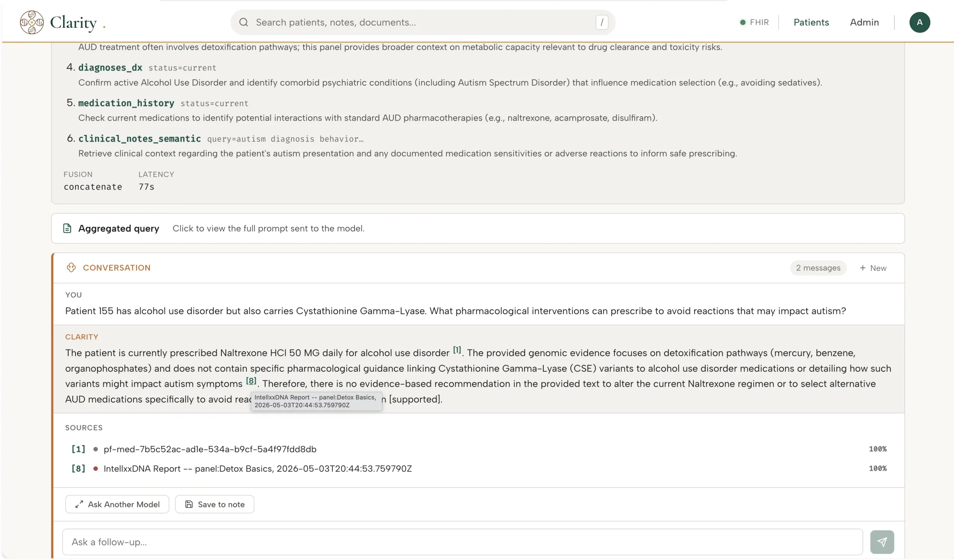Open citation [8] in the Clarity answer

tap(251, 381)
